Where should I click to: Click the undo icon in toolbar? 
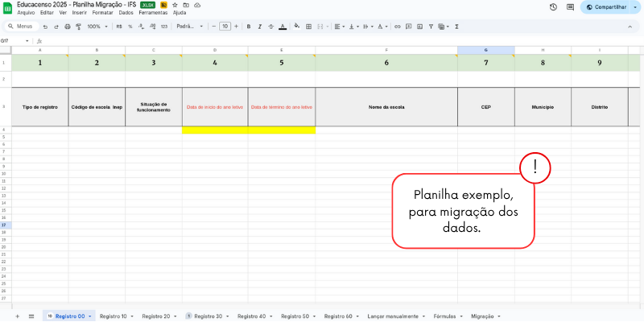tap(46, 27)
